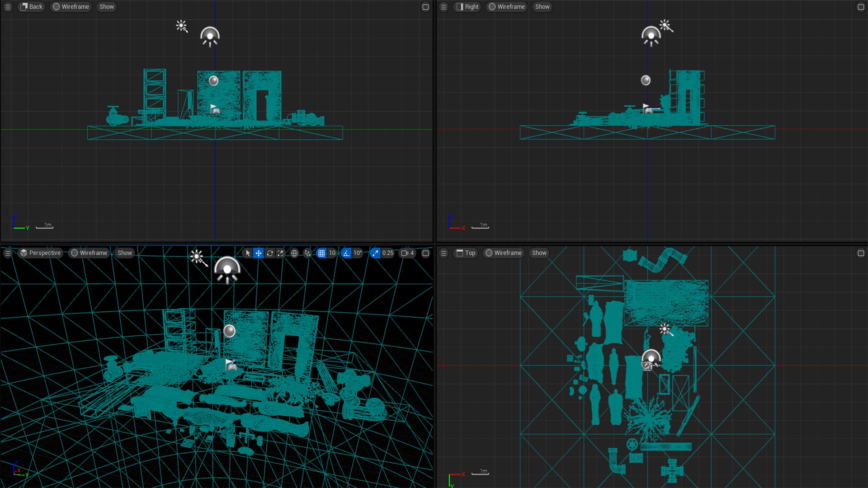Screen dimensions: 868x488
Task: Select the sphere actor in Perspective view
Action: click(230, 331)
